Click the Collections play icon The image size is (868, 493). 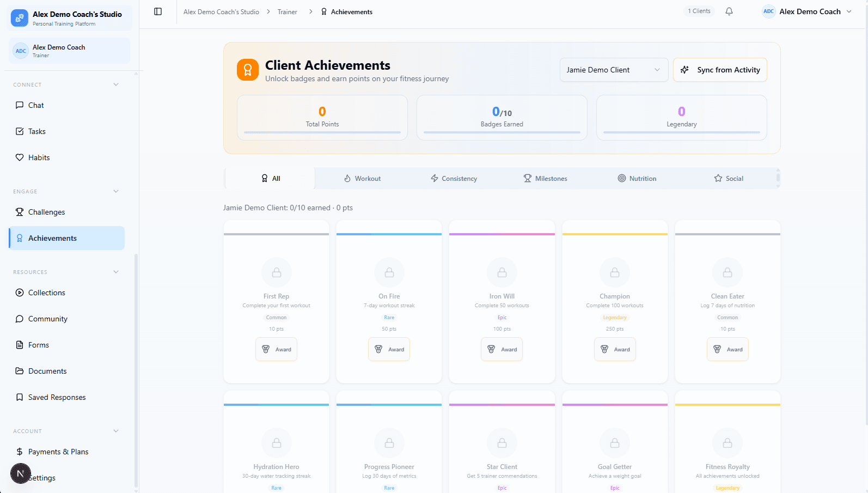tap(20, 293)
